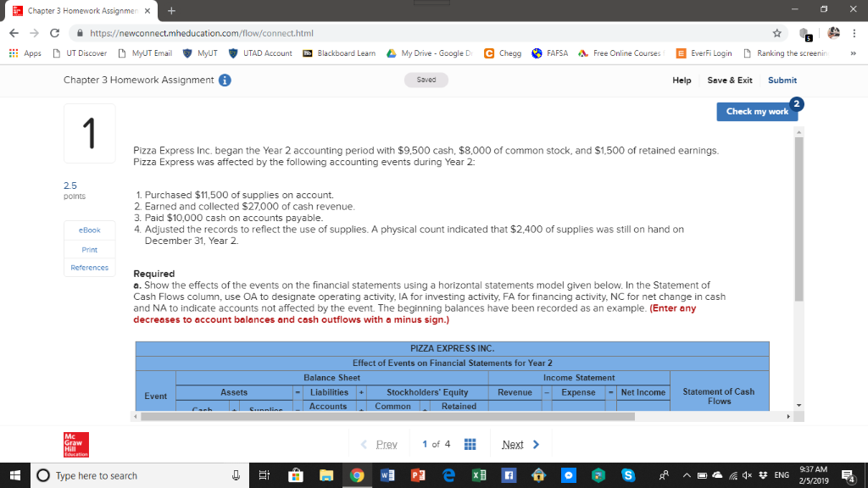The height and width of the screenshot is (488, 868).
Task: Open the eBook for this assignment
Action: [89, 230]
